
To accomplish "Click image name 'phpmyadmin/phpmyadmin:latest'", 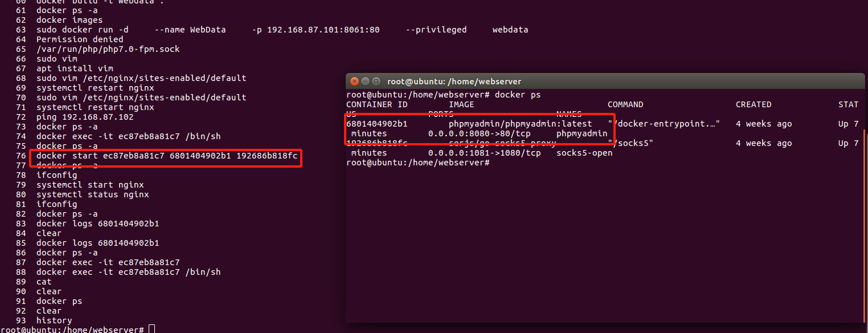I will point(521,124).
